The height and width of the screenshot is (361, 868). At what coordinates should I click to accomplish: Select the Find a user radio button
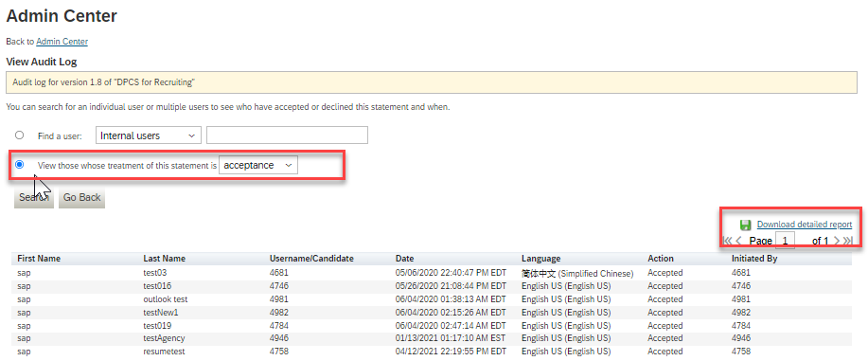click(x=19, y=135)
